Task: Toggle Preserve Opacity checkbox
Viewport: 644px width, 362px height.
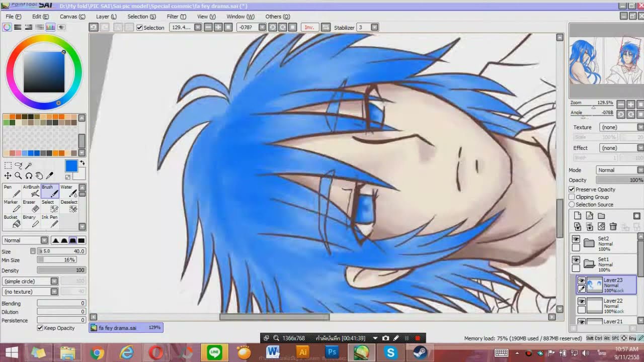Action: coord(572,190)
